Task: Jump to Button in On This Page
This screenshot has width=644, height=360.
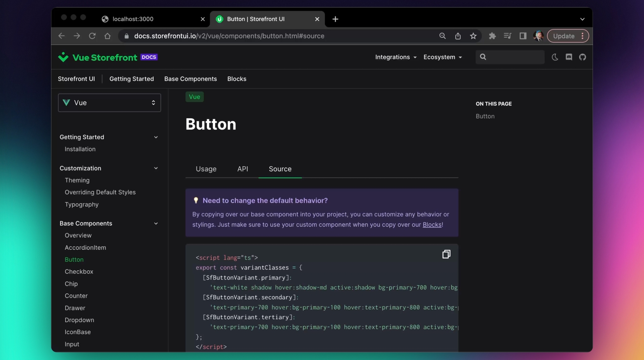Action: pyautogui.click(x=485, y=116)
